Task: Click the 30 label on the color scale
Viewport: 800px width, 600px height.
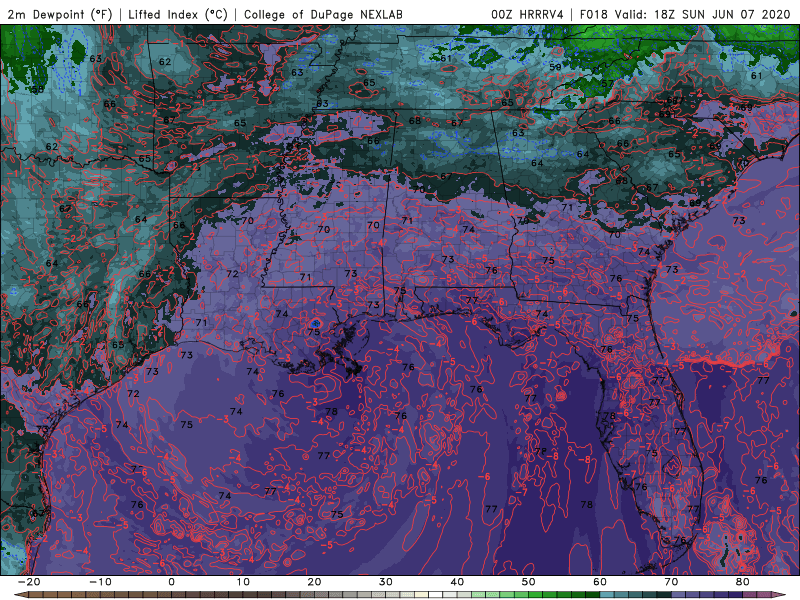Action: pyautogui.click(x=386, y=582)
